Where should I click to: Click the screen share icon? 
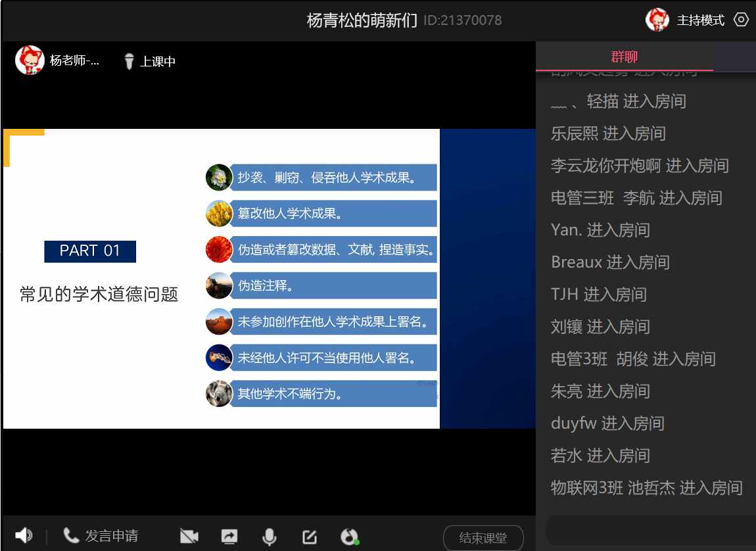coord(229,537)
